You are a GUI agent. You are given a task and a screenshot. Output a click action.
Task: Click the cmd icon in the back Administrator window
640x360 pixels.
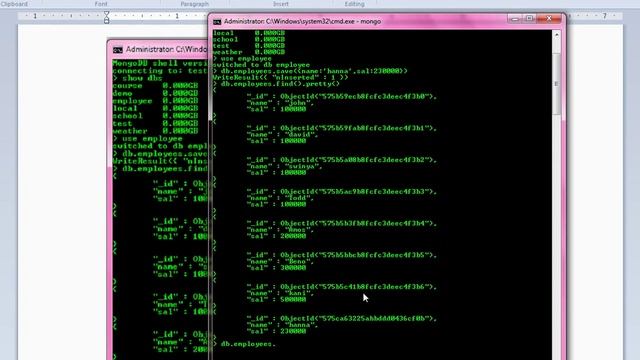pyautogui.click(x=118, y=50)
